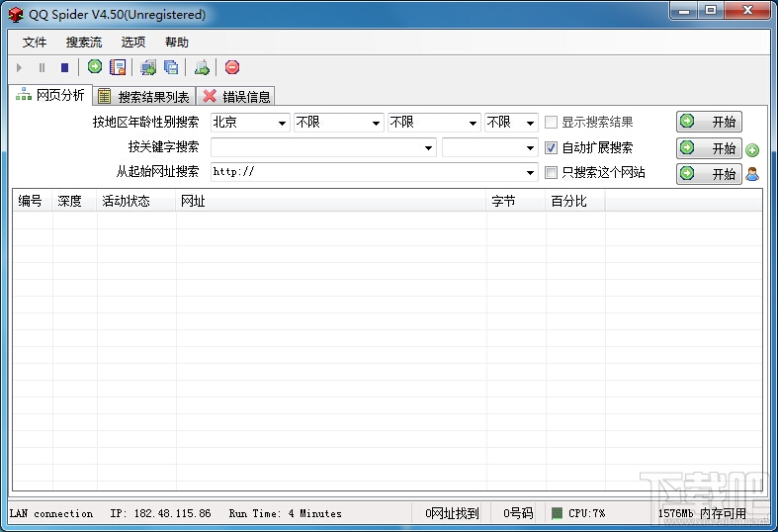Click the green CPU indicator in status bar
Screen dimensions: 778x532
pyautogui.click(x=557, y=513)
